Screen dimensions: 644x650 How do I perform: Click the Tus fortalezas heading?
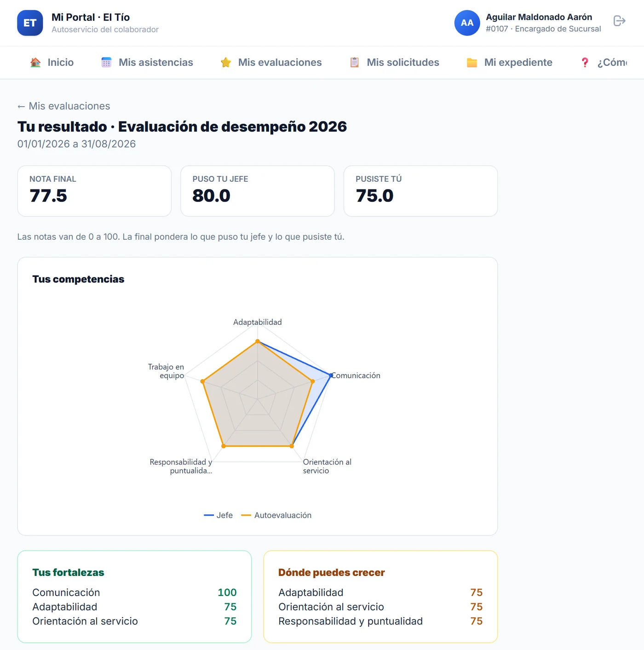tap(68, 573)
